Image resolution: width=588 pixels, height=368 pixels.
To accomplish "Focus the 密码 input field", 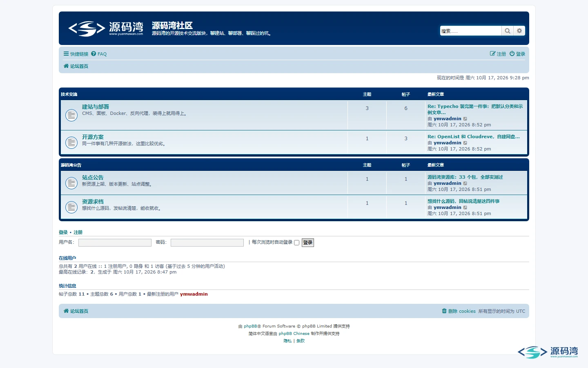I will click(x=207, y=242).
